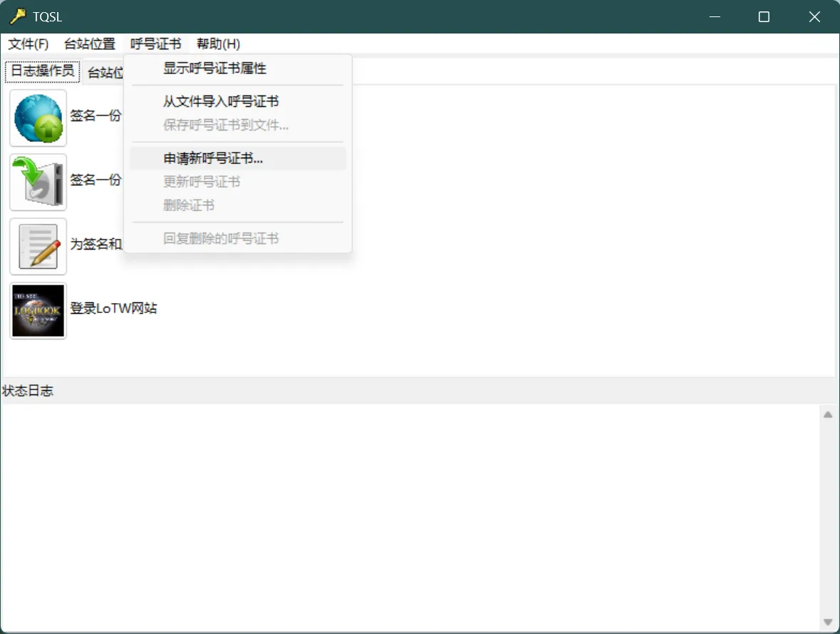This screenshot has width=840, height=634.
Task: Click the green arrow sign-and-save file icon
Action: pos(38,182)
